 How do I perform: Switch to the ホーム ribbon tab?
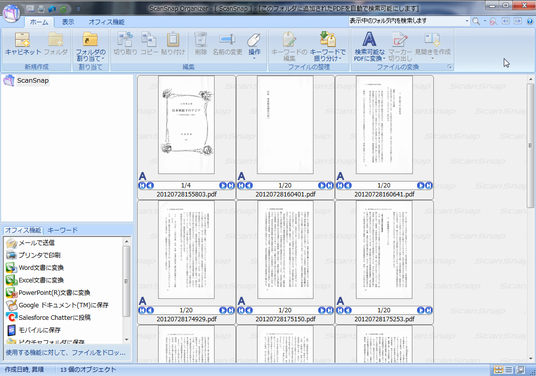[39, 22]
